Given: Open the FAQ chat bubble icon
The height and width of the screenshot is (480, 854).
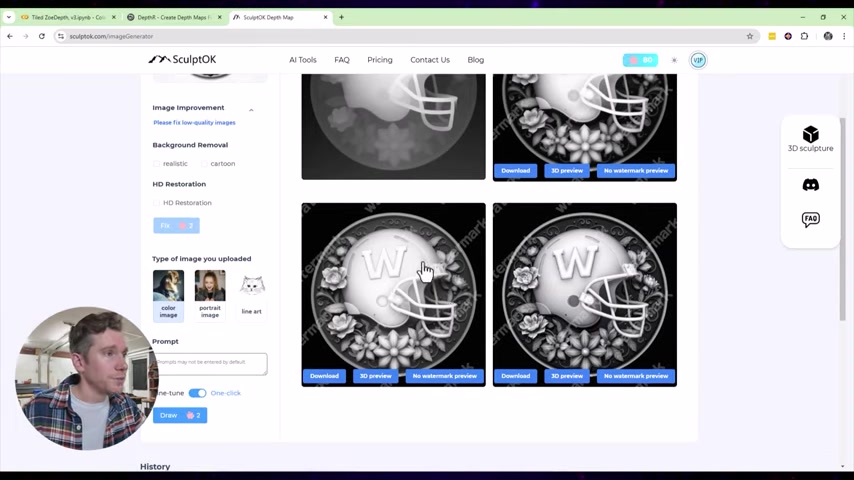Looking at the screenshot, I should coord(810,219).
